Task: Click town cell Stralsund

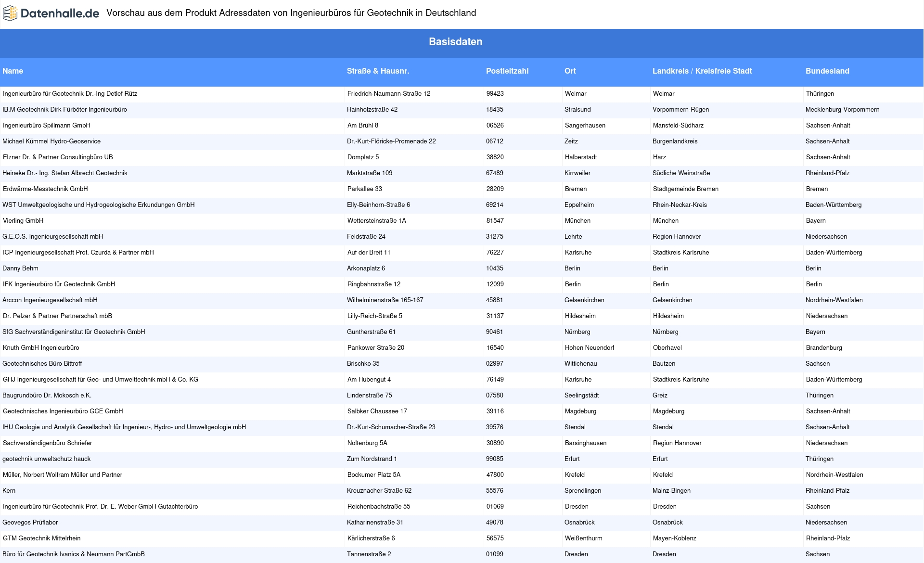Action: (577, 110)
